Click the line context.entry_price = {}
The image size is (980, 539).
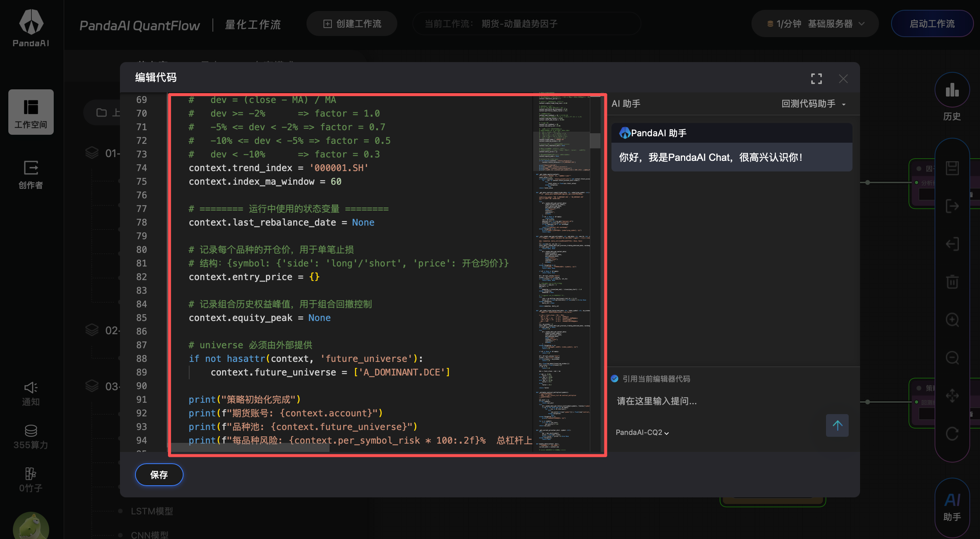pyautogui.click(x=254, y=277)
